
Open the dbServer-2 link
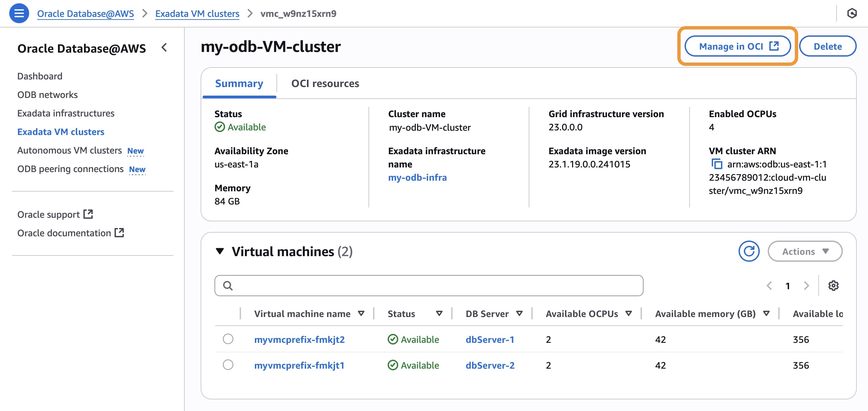pyautogui.click(x=490, y=365)
